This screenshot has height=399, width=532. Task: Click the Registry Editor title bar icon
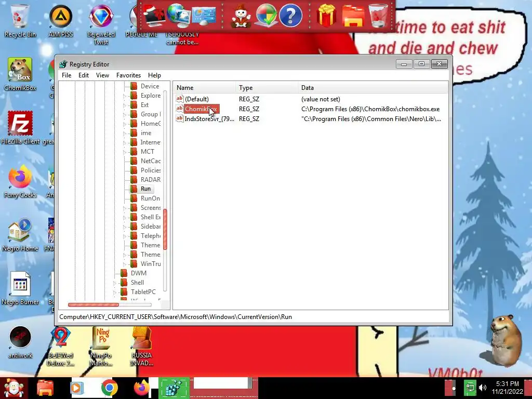(63, 64)
